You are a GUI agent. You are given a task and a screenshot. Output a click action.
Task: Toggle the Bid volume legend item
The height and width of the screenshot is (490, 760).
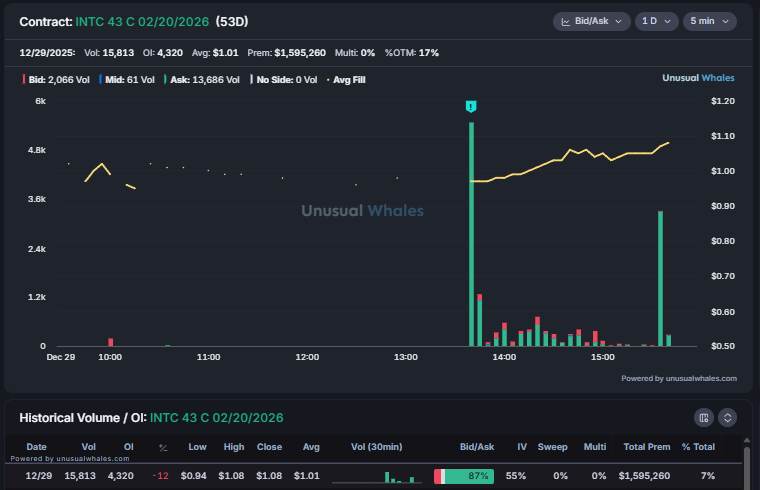(56, 80)
